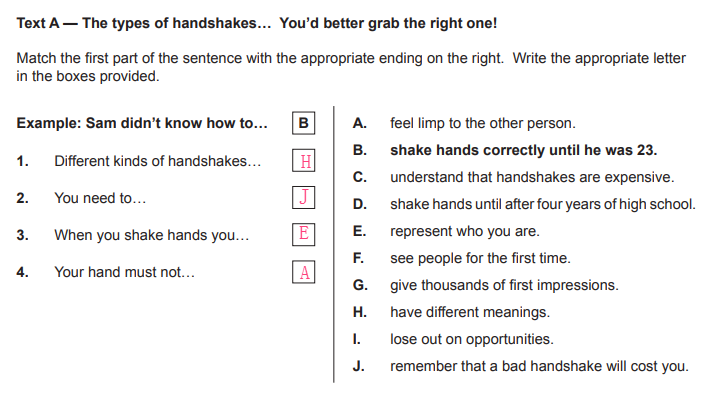Click option C about handshakes being expensive

[531, 178]
